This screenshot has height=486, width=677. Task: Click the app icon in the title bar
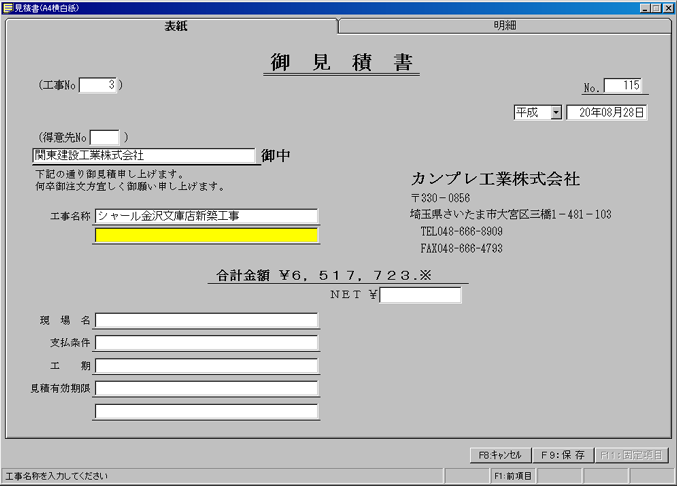pyautogui.click(x=7, y=8)
